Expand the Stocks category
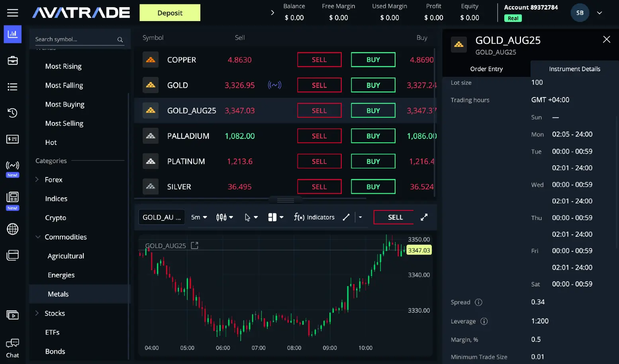The image size is (619, 364). click(x=37, y=313)
